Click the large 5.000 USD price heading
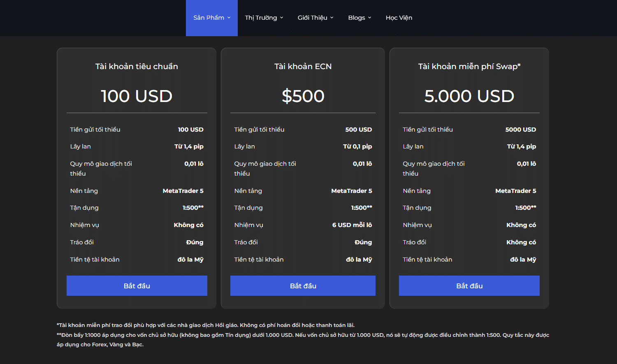The width and height of the screenshot is (617, 364). (x=469, y=96)
